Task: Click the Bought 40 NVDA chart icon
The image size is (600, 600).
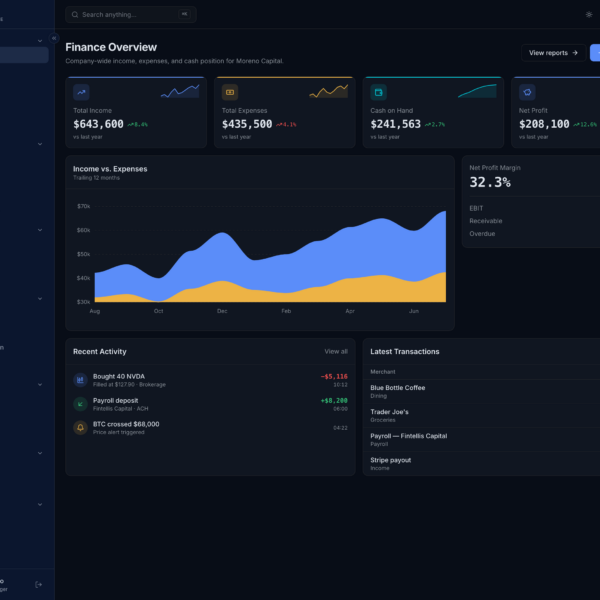Action: point(80,380)
